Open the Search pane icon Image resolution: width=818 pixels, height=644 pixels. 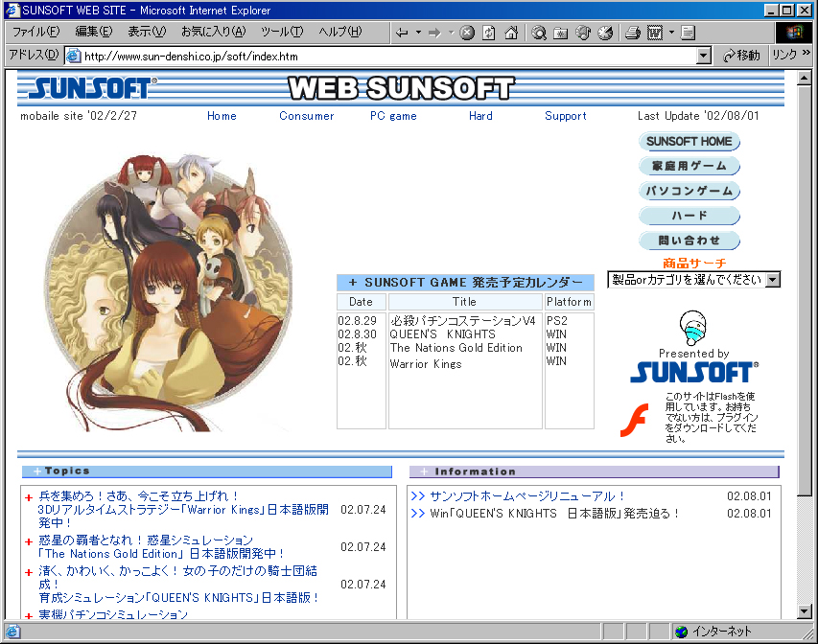539,33
